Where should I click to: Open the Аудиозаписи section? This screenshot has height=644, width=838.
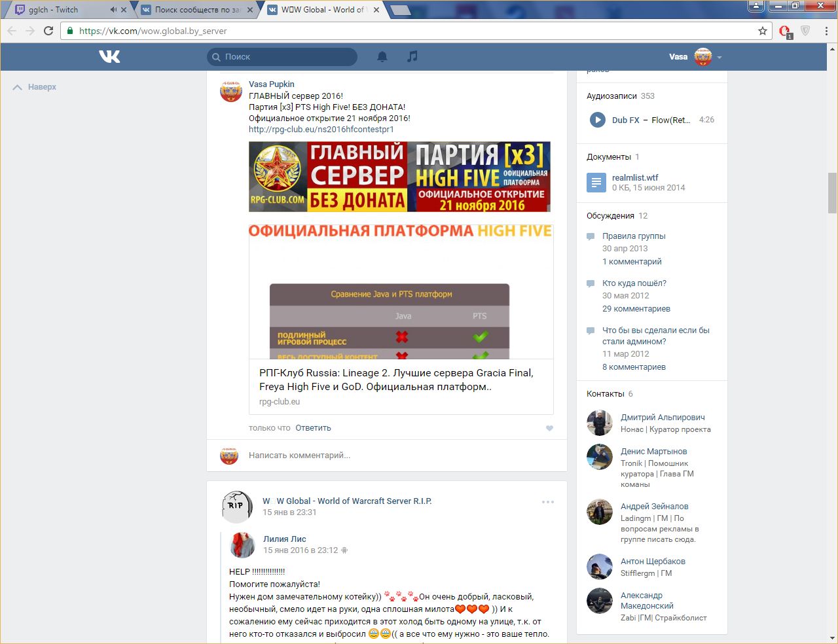point(611,96)
